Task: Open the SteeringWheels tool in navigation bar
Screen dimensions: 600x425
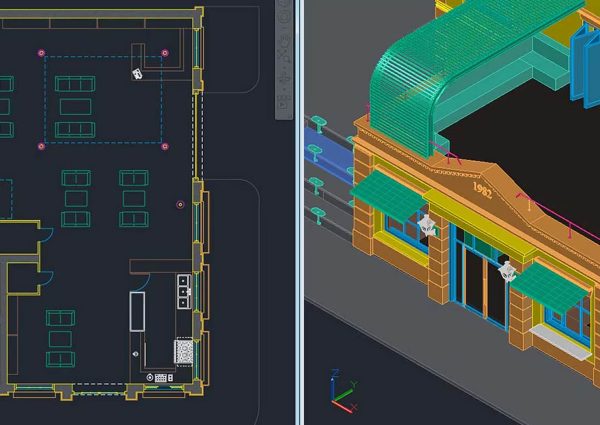Action: pos(284,17)
